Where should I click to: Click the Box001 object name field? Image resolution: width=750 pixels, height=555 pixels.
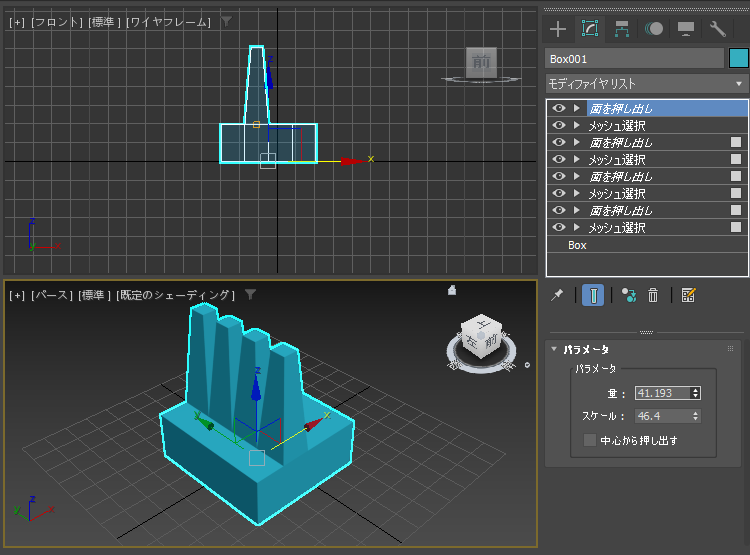634,59
